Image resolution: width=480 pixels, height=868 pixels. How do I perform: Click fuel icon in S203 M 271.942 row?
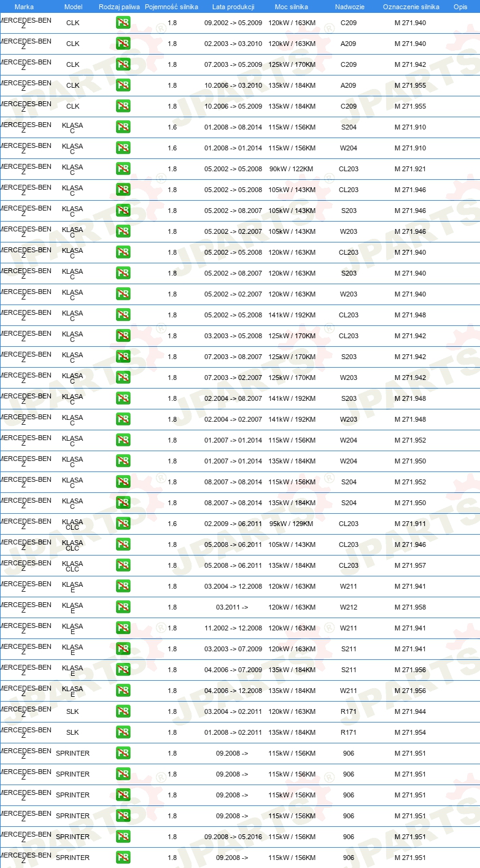tap(123, 357)
